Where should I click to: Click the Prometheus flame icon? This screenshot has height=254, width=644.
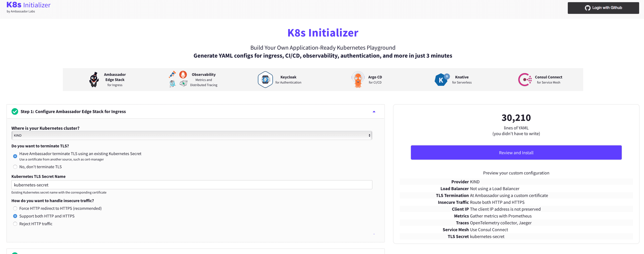click(x=183, y=75)
